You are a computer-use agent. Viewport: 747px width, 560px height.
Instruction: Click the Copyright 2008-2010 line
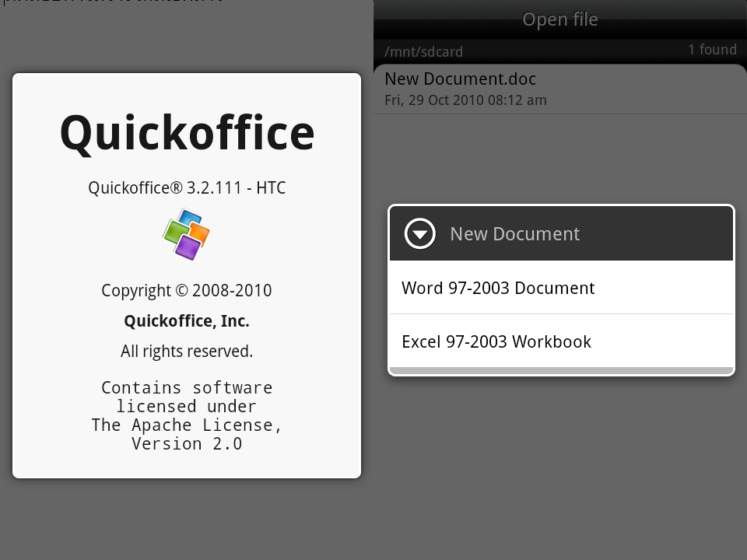[x=187, y=291]
